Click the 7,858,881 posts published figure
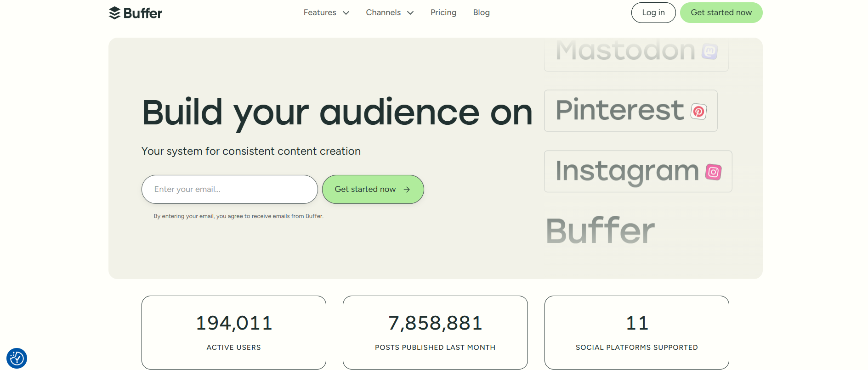This screenshot has height=370, width=868. click(435, 323)
